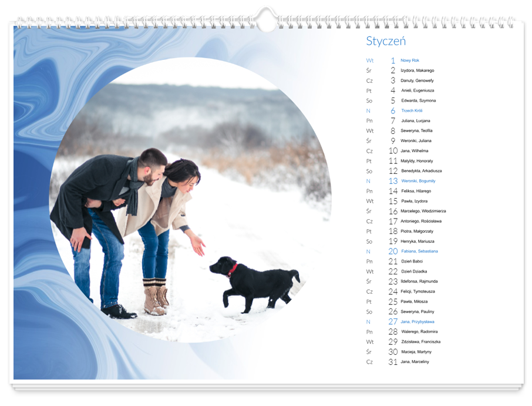The height and width of the screenshot is (406, 532).
Task: Click the Trzech Króli holiday entry
Action: pos(412,110)
